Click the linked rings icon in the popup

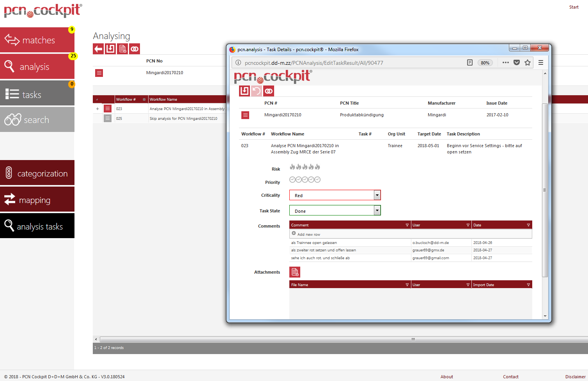click(x=269, y=91)
